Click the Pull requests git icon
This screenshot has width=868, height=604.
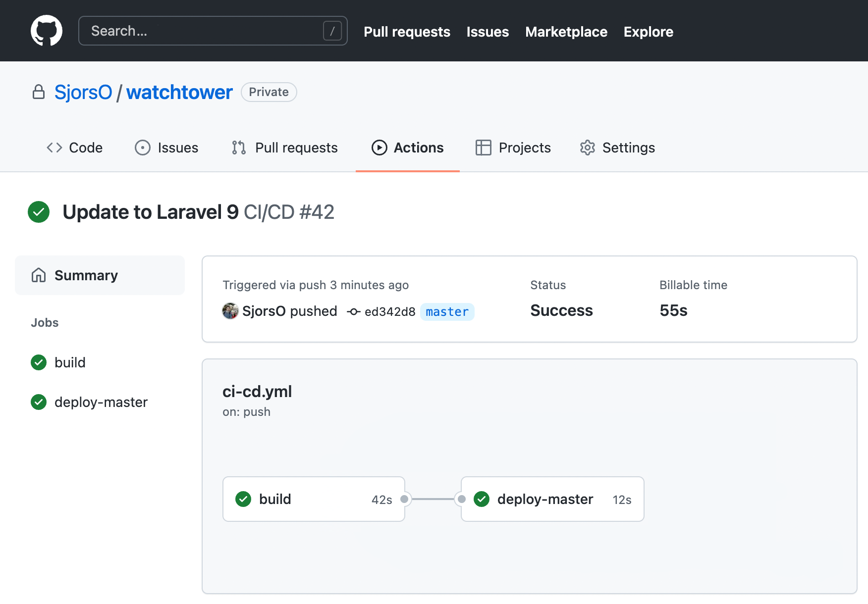239,148
